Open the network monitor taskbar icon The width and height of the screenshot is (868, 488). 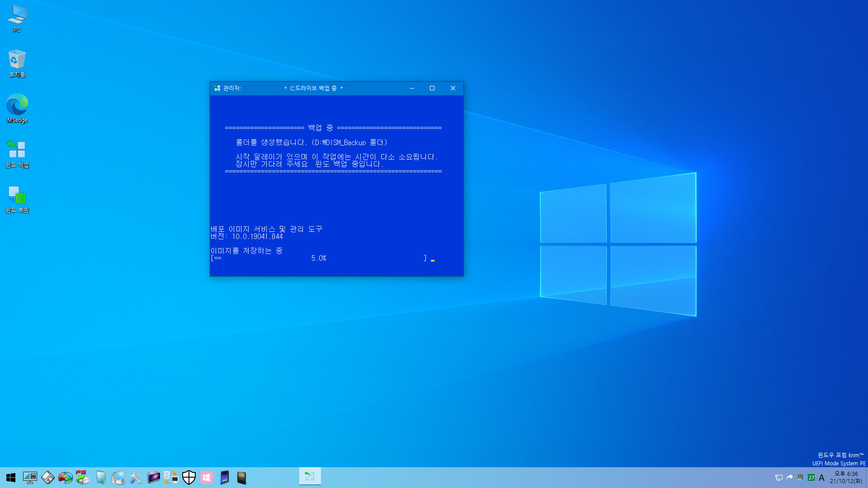[30, 478]
